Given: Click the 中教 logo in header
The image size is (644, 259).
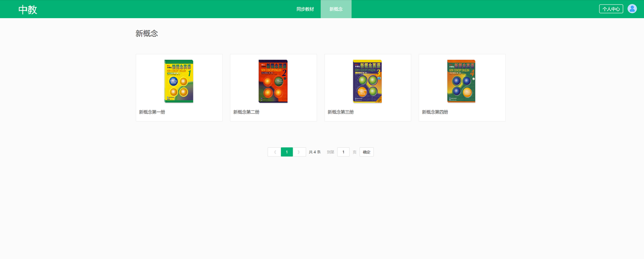Looking at the screenshot, I should [x=28, y=9].
